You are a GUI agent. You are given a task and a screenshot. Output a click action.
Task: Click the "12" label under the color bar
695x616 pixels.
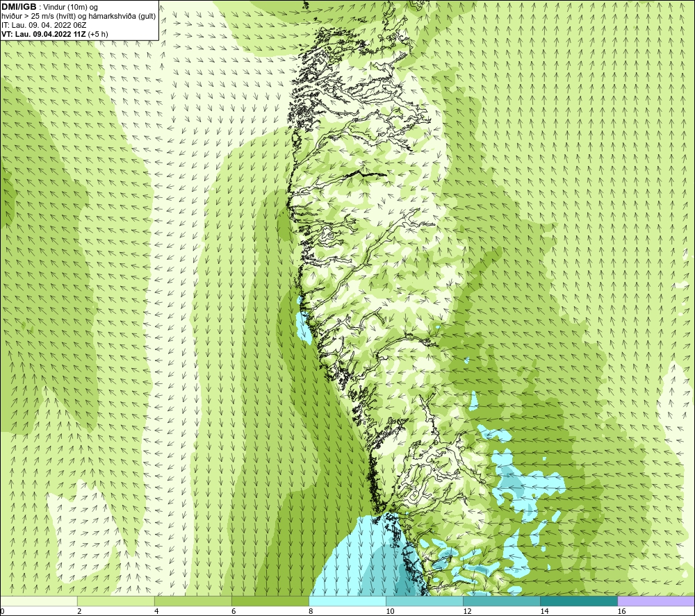coord(467,611)
